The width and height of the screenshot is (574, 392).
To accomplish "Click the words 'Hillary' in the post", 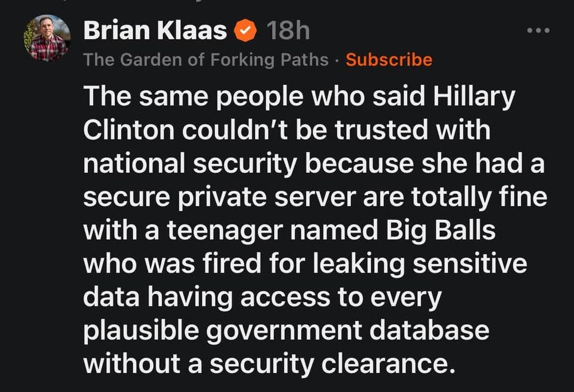I will coord(474,97).
